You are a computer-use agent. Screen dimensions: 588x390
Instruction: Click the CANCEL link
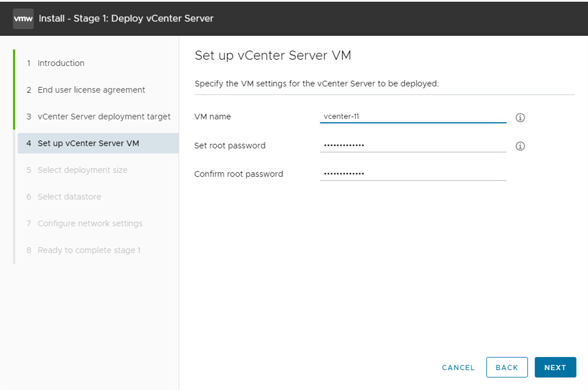(x=458, y=368)
